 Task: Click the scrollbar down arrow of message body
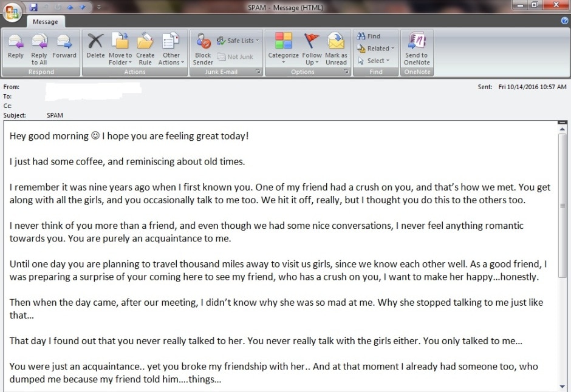point(562,387)
